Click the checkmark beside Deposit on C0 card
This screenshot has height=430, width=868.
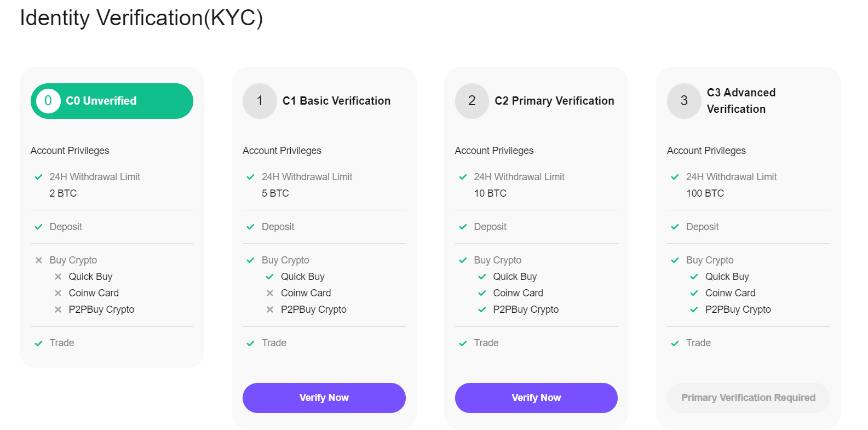pyautogui.click(x=38, y=226)
